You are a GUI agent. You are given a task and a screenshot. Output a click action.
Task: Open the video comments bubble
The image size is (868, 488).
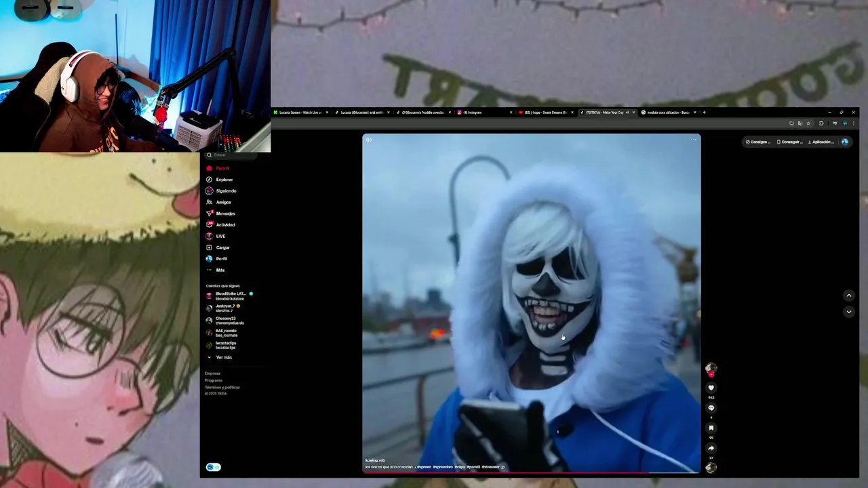pyautogui.click(x=711, y=408)
